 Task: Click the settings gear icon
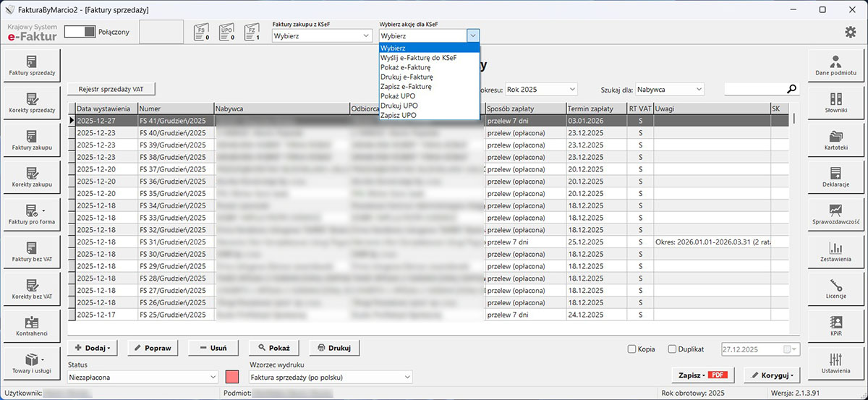pyautogui.click(x=851, y=32)
